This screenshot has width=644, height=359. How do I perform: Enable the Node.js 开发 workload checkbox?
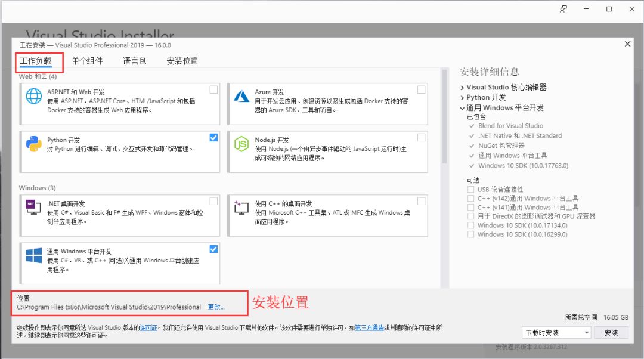coord(422,137)
